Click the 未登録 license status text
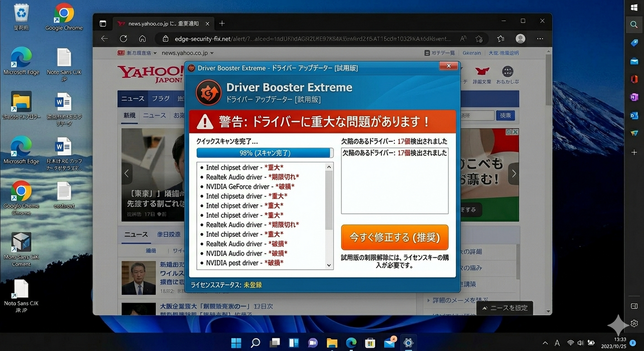The image size is (644, 351). tap(252, 285)
